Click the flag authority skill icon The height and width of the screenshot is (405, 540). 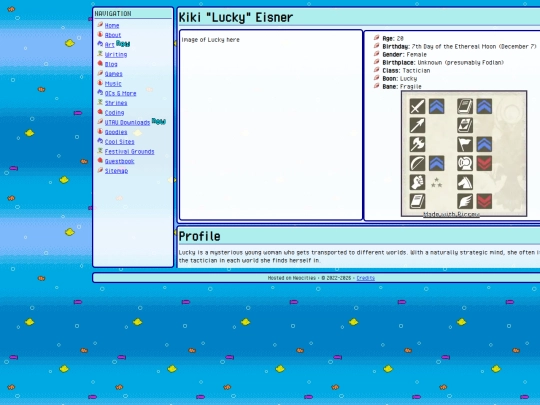tap(465, 144)
